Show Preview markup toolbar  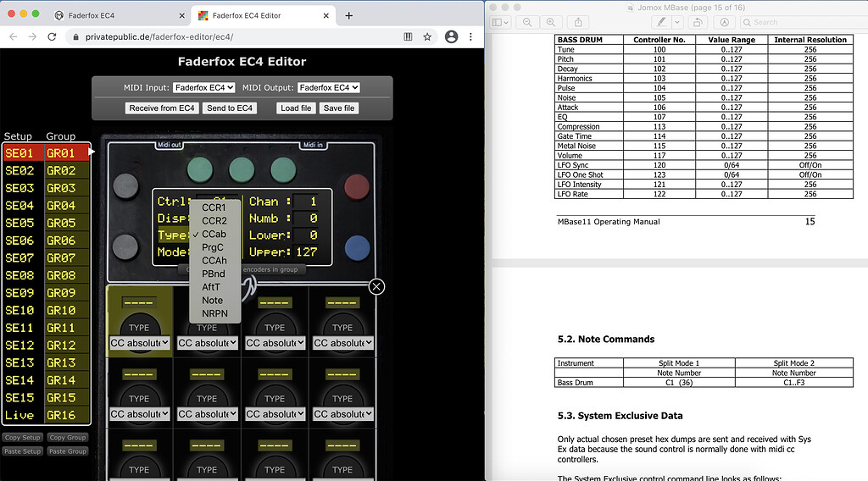724,22
